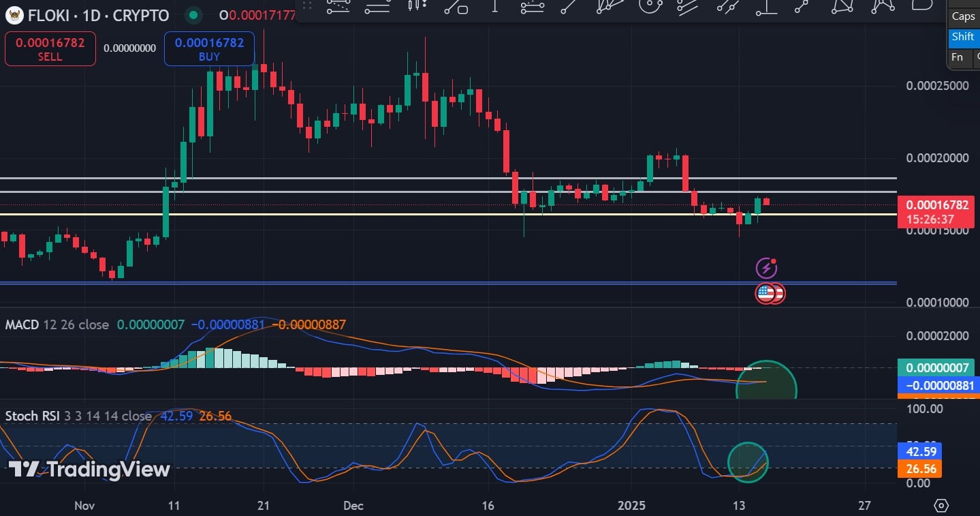This screenshot has height=516, width=980.
Task: Open the purple lightning event marker
Action: 767,268
